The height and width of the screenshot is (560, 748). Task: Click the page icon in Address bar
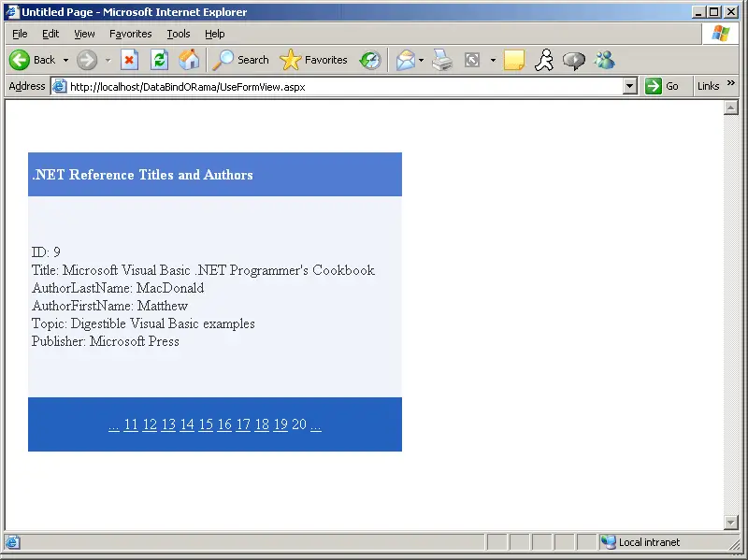click(59, 86)
